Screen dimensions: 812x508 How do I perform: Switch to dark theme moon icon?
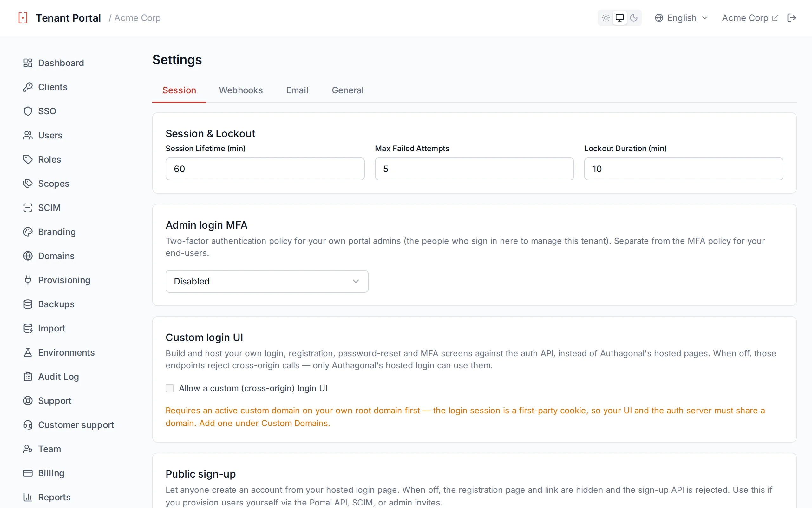click(x=634, y=18)
